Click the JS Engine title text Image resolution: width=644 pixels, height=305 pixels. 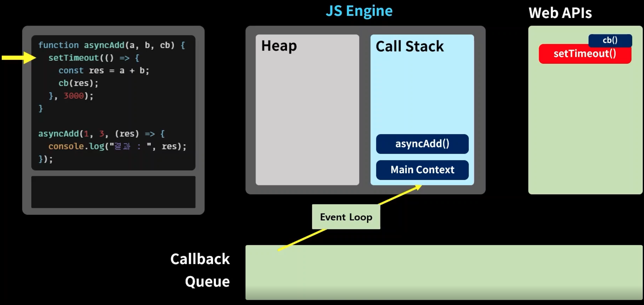[359, 11]
